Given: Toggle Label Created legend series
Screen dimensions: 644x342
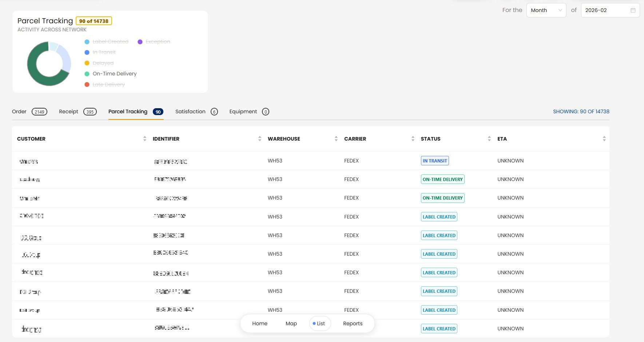Looking at the screenshot, I should tap(107, 42).
